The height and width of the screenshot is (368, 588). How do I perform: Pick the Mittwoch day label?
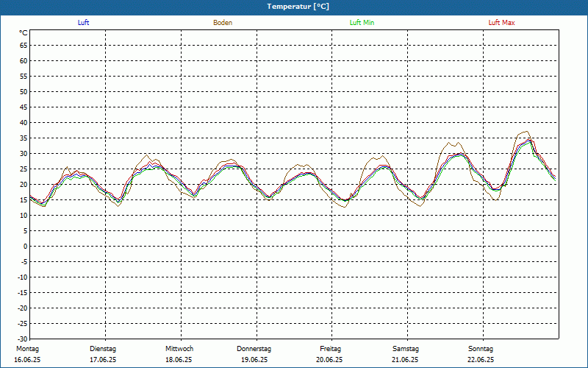coord(179,348)
